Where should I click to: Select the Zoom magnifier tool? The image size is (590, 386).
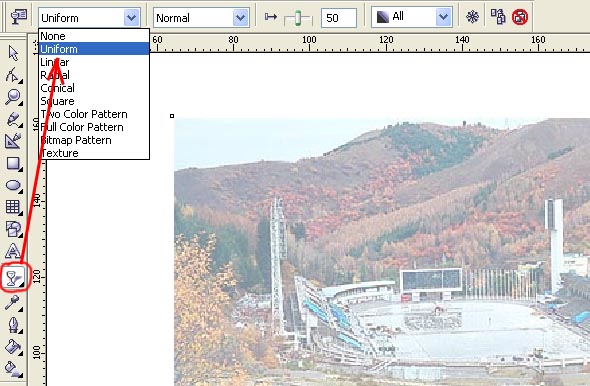(14, 97)
